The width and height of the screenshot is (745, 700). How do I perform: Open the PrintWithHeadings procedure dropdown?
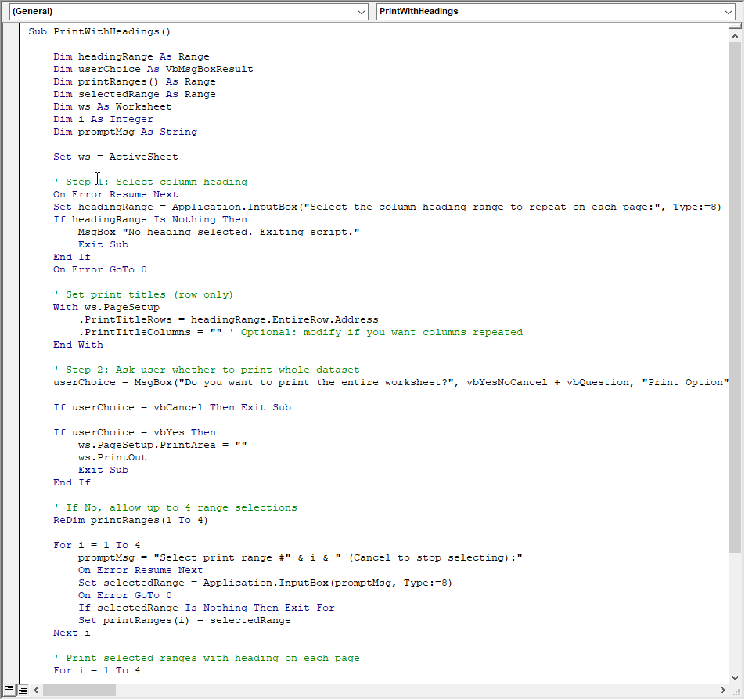(556, 12)
